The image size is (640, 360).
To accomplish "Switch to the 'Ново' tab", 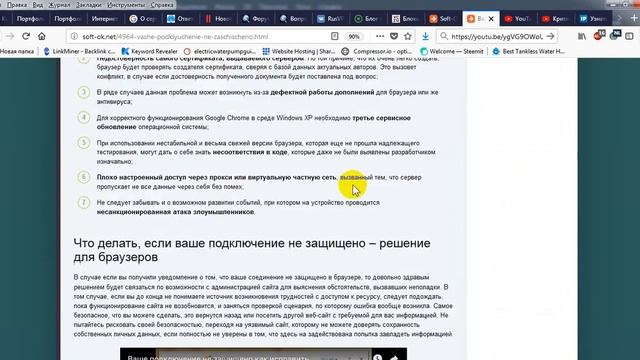I will 218,19.
